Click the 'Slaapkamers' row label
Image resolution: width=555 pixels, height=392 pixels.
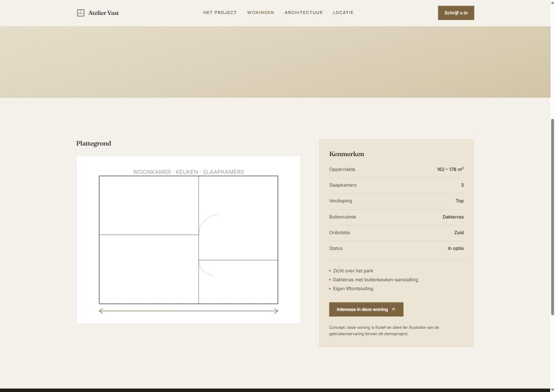(343, 185)
